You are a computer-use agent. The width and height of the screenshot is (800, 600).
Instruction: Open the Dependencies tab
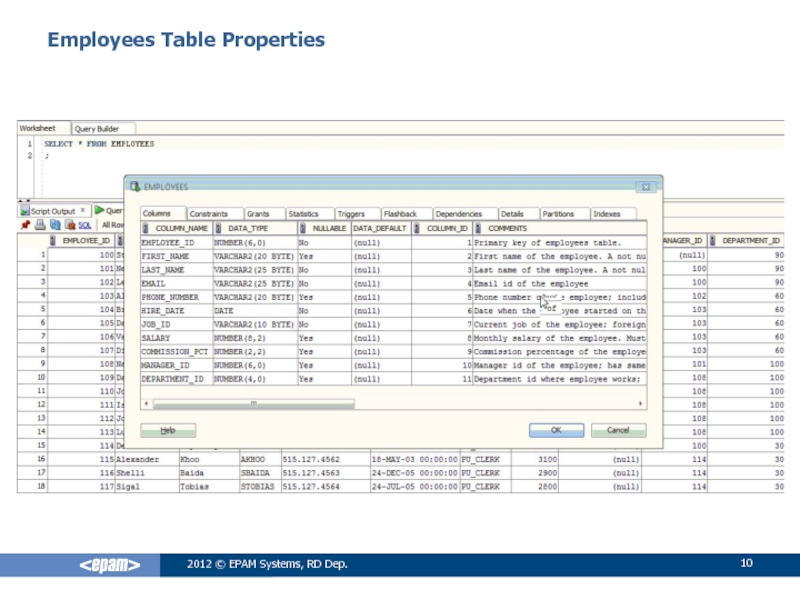[x=458, y=214]
